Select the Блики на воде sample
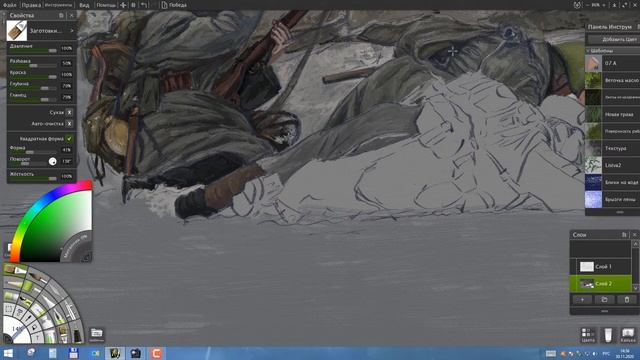640x360 pixels. coord(612,182)
